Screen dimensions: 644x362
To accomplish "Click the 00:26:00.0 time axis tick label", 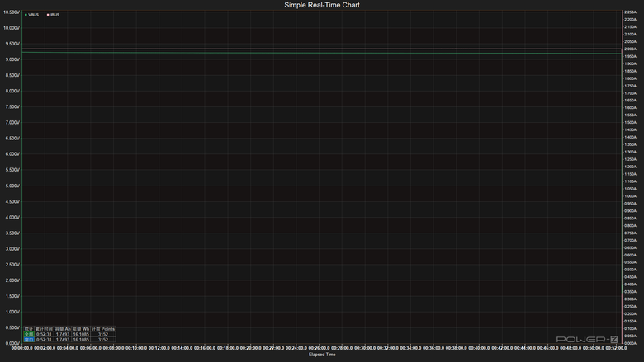I will (x=320, y=348).
